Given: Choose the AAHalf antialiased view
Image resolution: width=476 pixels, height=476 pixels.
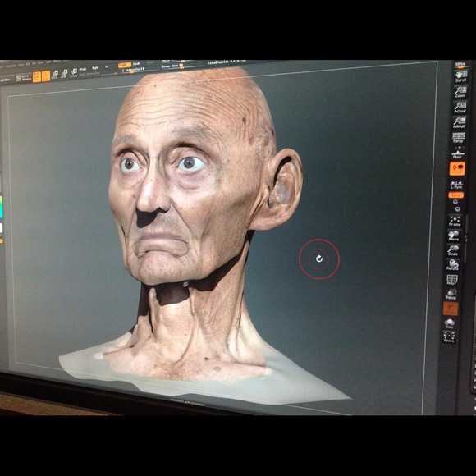Looking at the screenshot, I should coord(459,122).
